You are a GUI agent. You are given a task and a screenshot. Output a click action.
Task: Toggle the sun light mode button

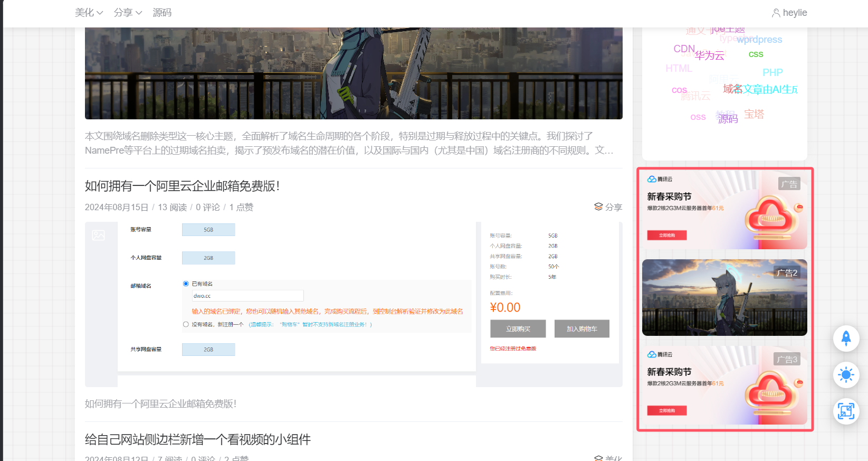(x=846, y=375)
